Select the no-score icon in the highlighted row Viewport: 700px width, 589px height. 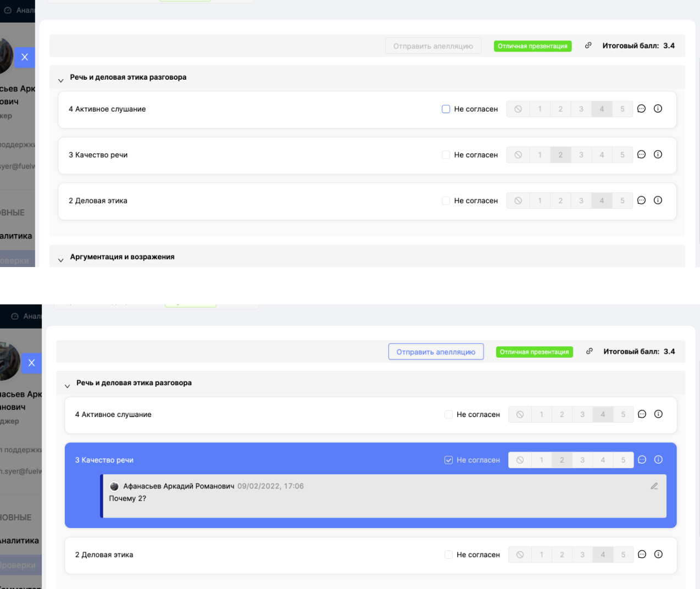tap(520, 460)
